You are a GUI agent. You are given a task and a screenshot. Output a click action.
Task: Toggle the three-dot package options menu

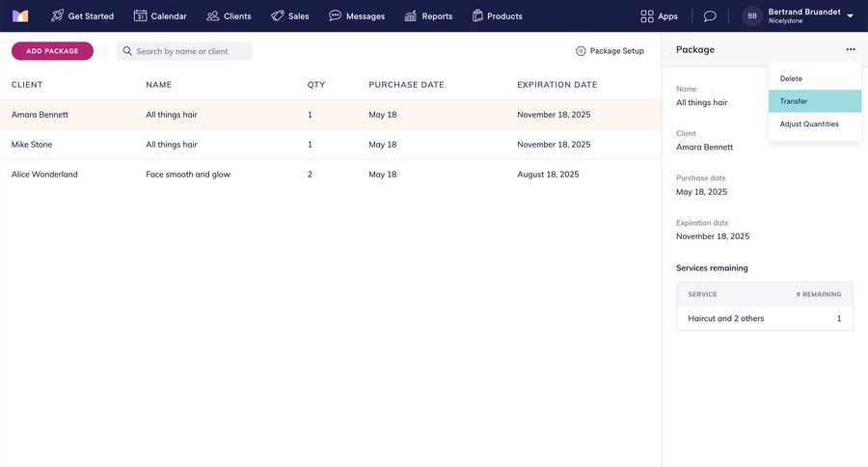[850, 49]
